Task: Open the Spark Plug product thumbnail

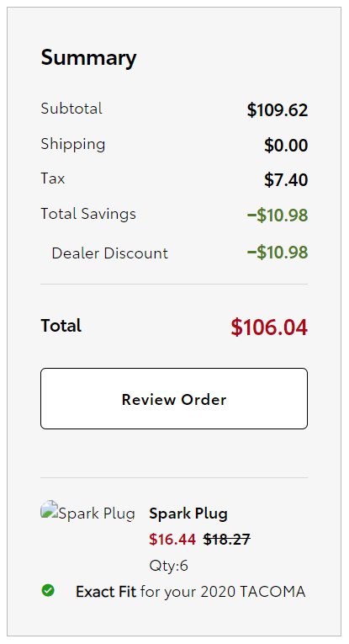Action: (87, 511)
